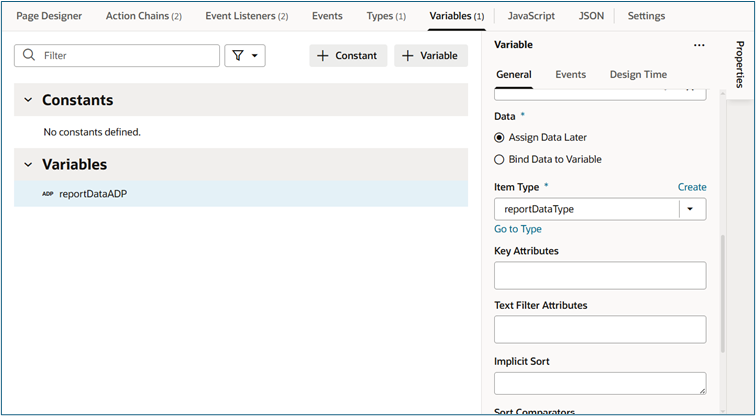Open the Design Time tab

coord(638,75)
